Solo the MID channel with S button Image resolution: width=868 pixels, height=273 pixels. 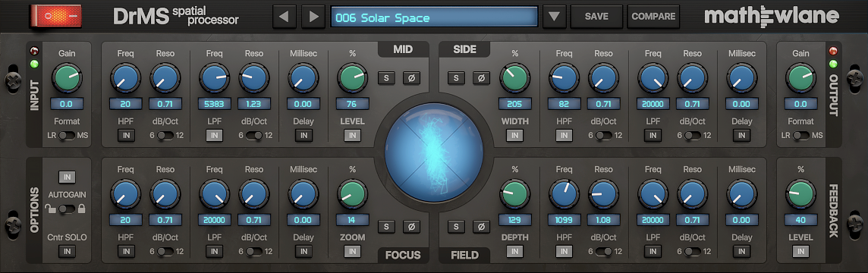coord(387,78)
